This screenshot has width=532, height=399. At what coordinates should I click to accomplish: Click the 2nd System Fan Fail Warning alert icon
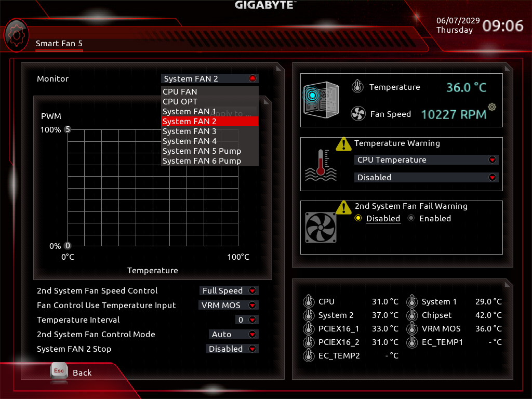click(343, 207)
